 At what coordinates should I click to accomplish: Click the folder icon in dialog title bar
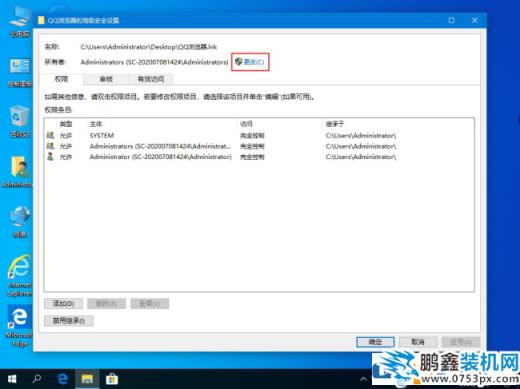41,20
